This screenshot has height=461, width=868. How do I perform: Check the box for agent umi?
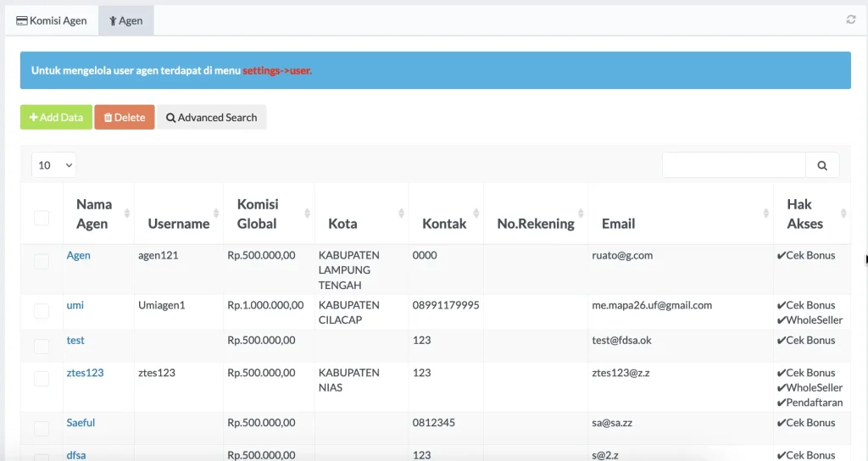click(42, 311)
